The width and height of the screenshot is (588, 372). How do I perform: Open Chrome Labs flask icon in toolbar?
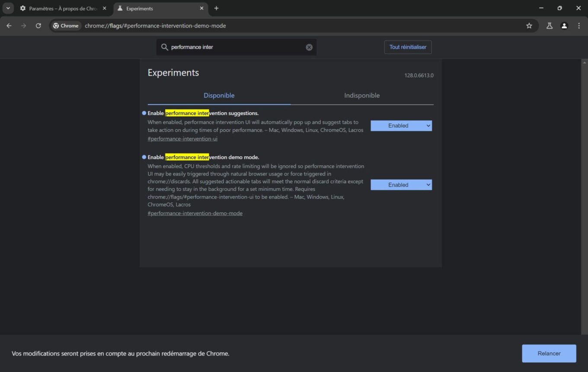[550, 26]
